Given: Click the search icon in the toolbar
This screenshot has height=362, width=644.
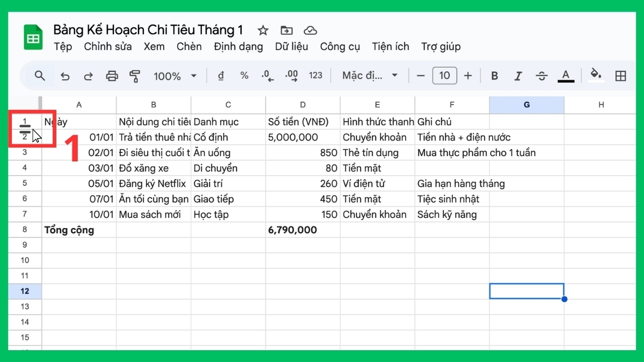Looking at the screenshot, I should point(40,76).
